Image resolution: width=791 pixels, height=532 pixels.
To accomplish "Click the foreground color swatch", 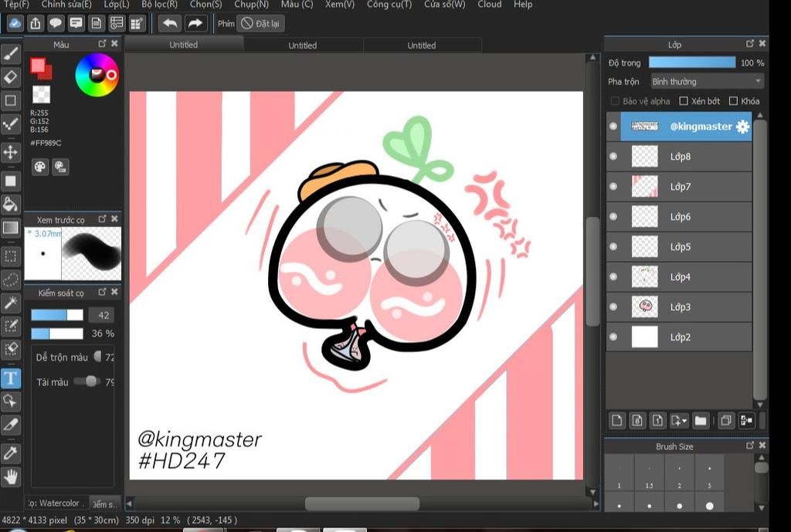I will point(38,66).
